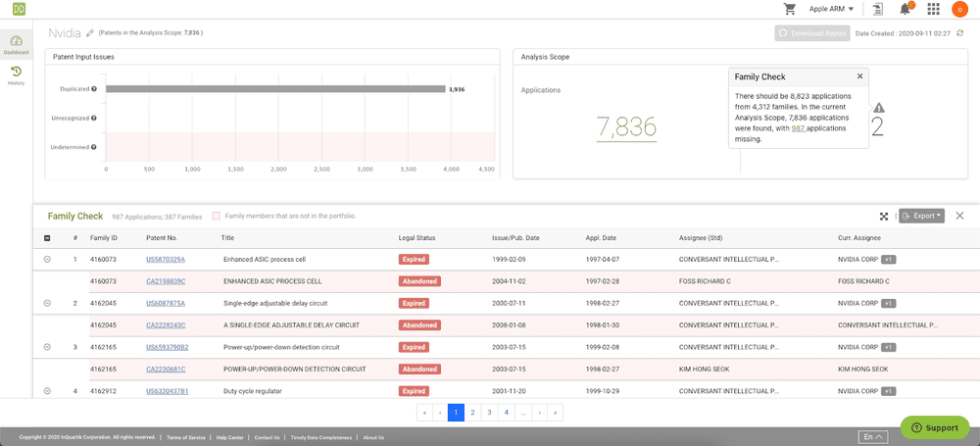
Task: Open About Us footer link
Action: coord(373,437)
